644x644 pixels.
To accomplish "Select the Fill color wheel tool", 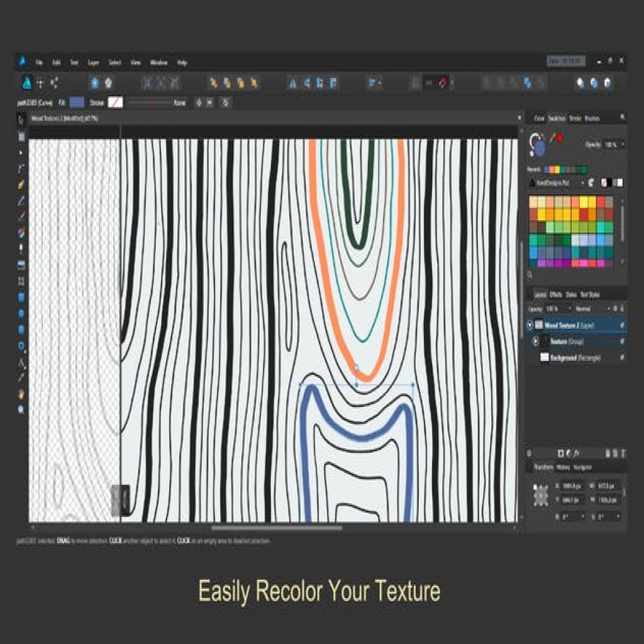I will tap(21, 233).
